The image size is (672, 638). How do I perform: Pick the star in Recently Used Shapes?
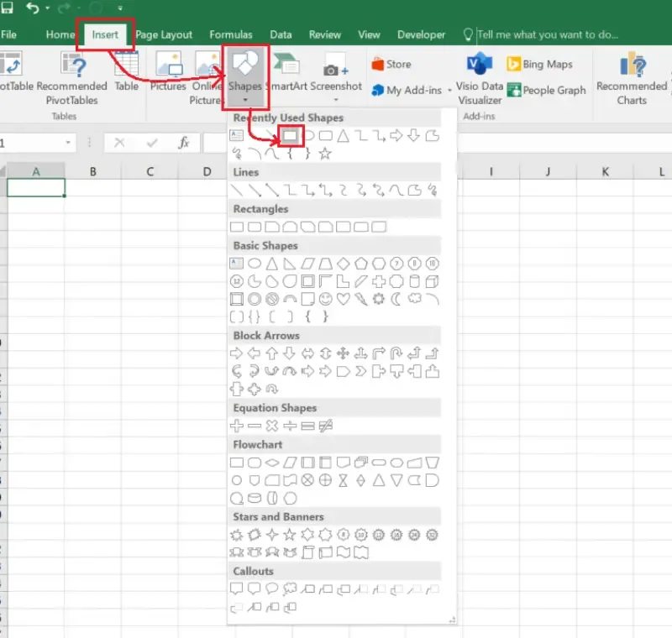coord(325,154)
